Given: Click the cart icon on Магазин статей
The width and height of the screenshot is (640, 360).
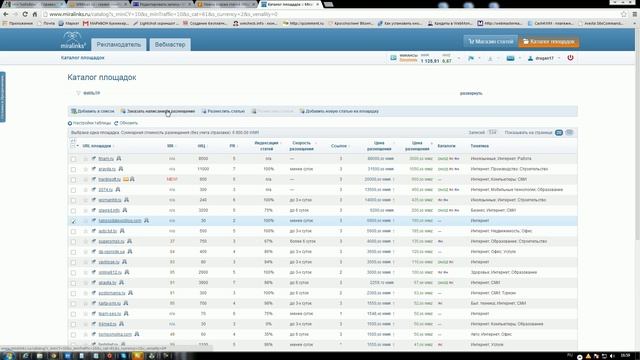Looking at the screenshot, I should [471, 42].
